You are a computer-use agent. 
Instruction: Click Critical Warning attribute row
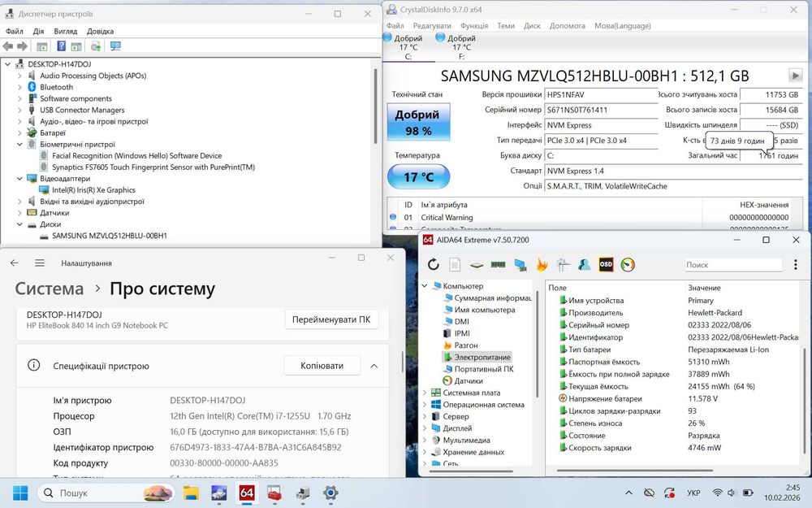click(x=595, y=218)
